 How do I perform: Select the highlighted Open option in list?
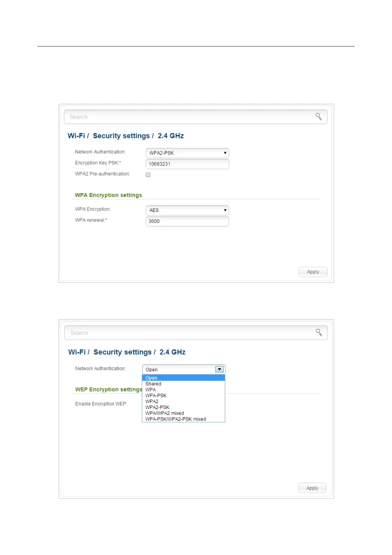click(x=152, y=378)
